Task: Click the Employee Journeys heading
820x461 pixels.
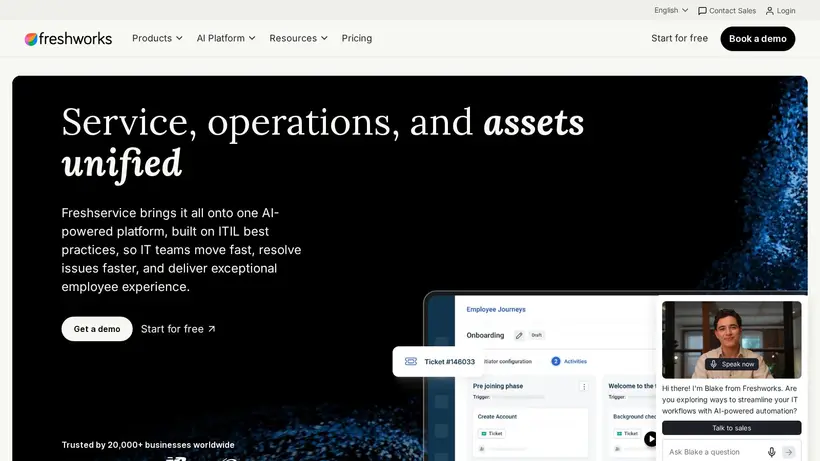Action: pyautogui.click(x=496, y=309)
